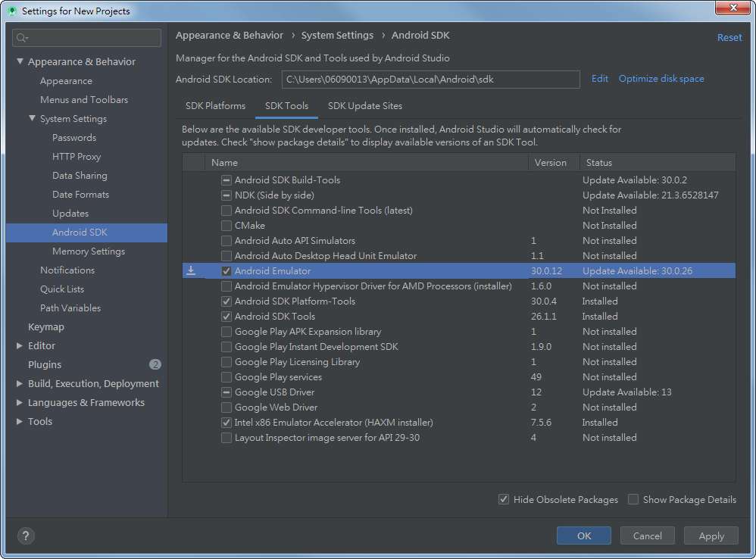Click the Optimize disk space link
The image size is (756, 559).
(x=661, y=79)
